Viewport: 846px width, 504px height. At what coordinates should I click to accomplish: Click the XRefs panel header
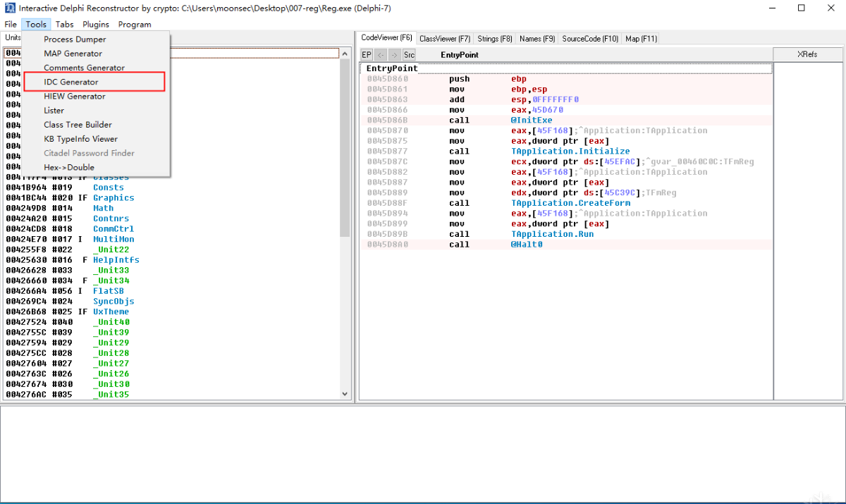pos(807,54)
